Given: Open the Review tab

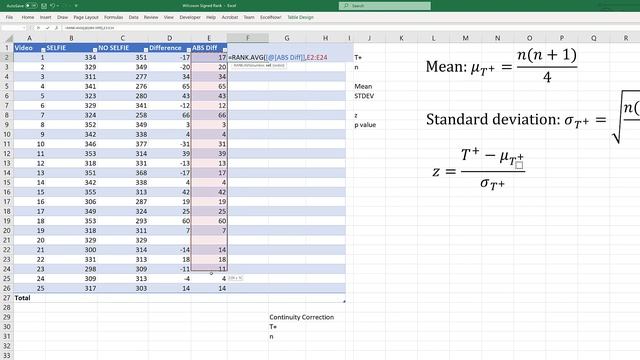Looking at the screenshot, I should [x=151, y=17].
